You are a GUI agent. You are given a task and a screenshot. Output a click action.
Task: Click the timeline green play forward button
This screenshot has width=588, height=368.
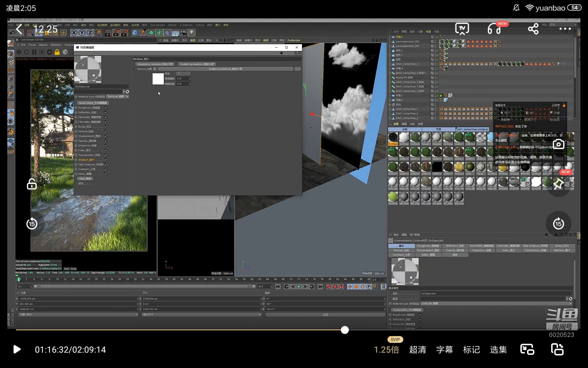299,287
